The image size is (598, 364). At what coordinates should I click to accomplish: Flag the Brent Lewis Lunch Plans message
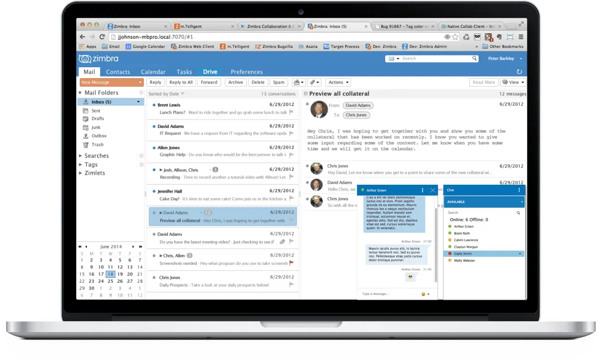[x=292, y=113]
